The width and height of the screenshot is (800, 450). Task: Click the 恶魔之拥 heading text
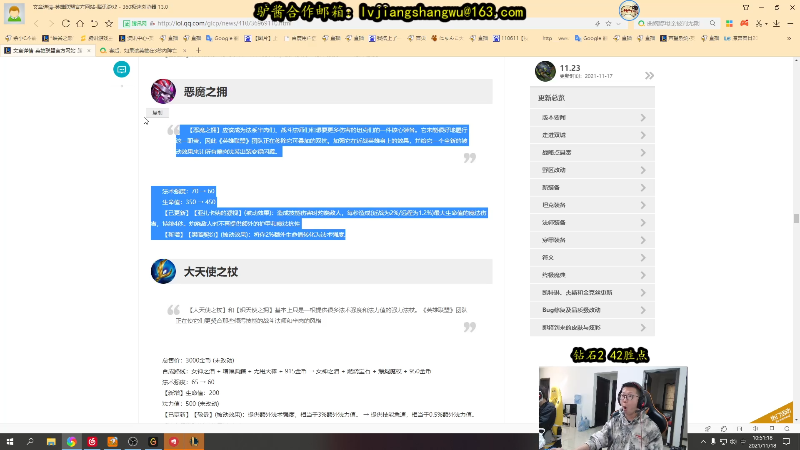[206, 92]
